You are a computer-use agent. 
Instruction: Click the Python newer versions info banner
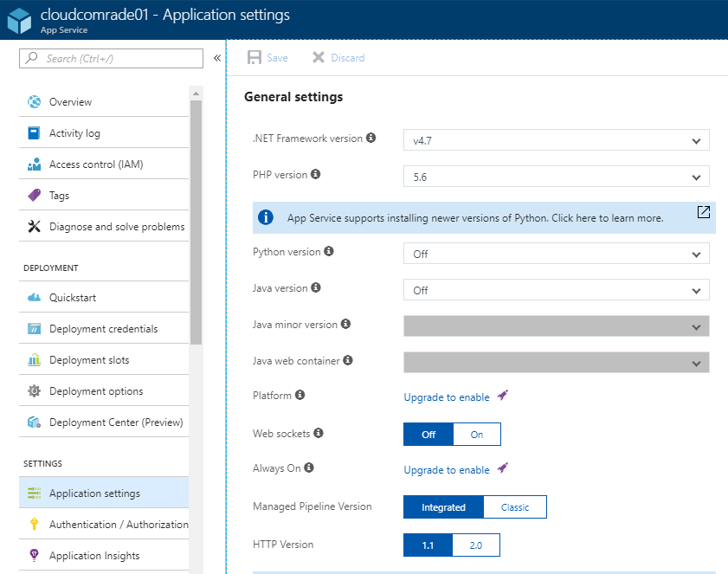484,218
